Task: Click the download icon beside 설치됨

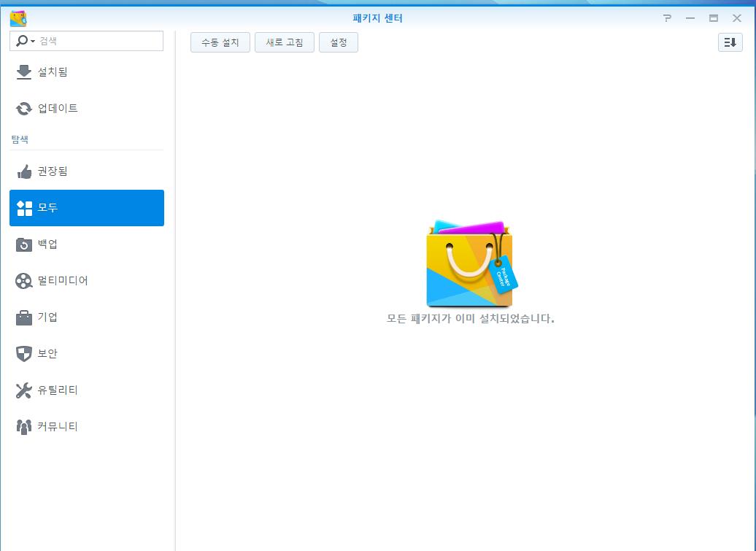Action: (x=23, y=72)
